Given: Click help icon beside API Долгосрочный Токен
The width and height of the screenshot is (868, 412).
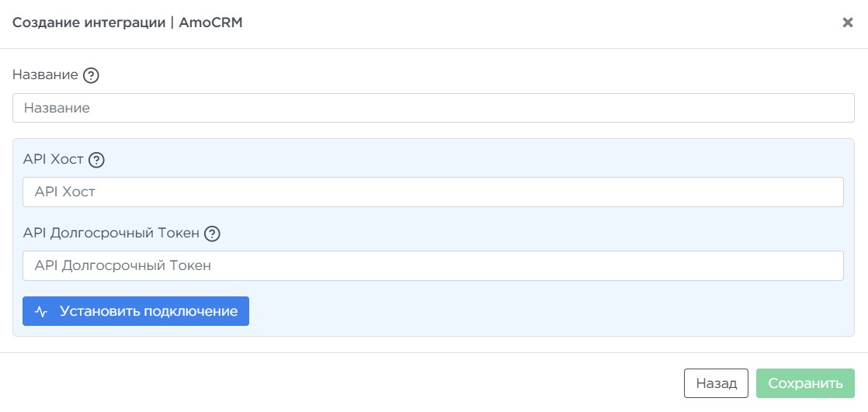Looking at the screenshot, I should (x=212, y=233).
